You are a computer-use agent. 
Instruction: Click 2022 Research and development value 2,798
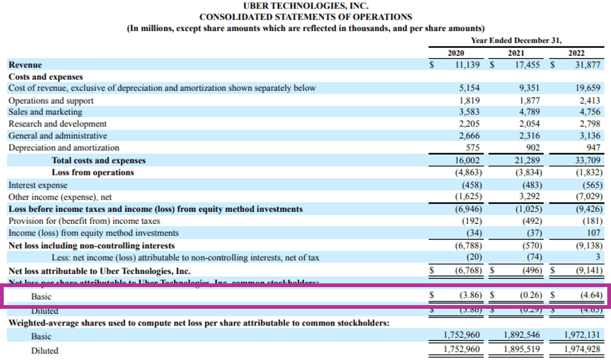point(589,124)
